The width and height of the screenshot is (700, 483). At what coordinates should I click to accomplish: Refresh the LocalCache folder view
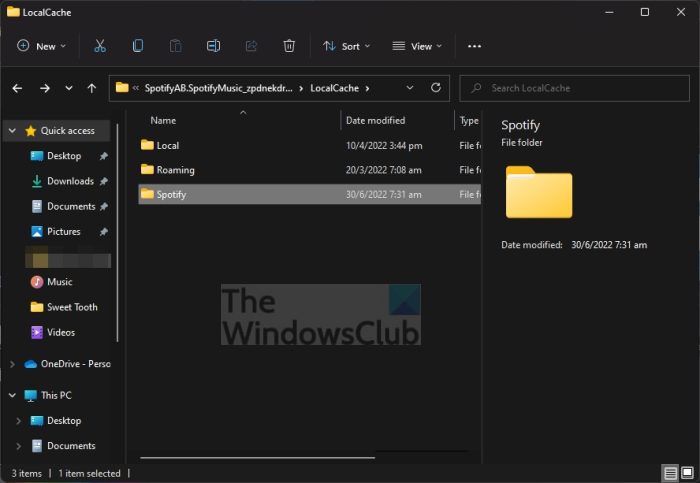click(x=436, y=87)
